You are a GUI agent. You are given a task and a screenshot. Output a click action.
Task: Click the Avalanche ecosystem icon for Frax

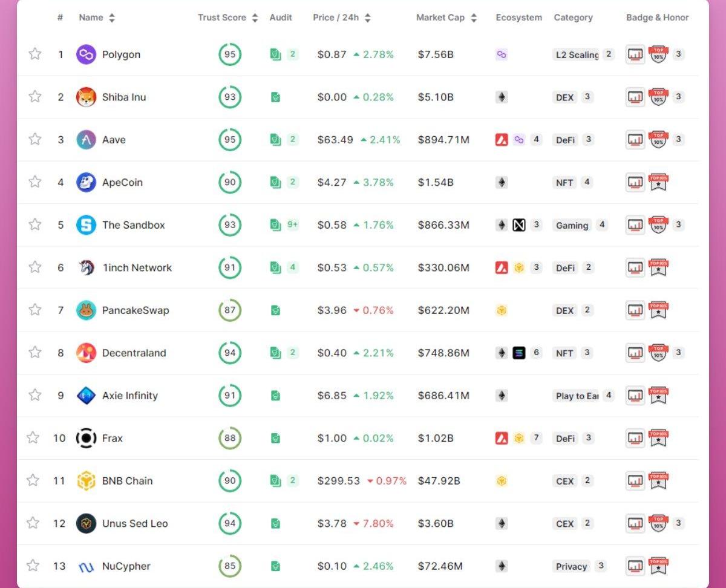tap(502, 438)
